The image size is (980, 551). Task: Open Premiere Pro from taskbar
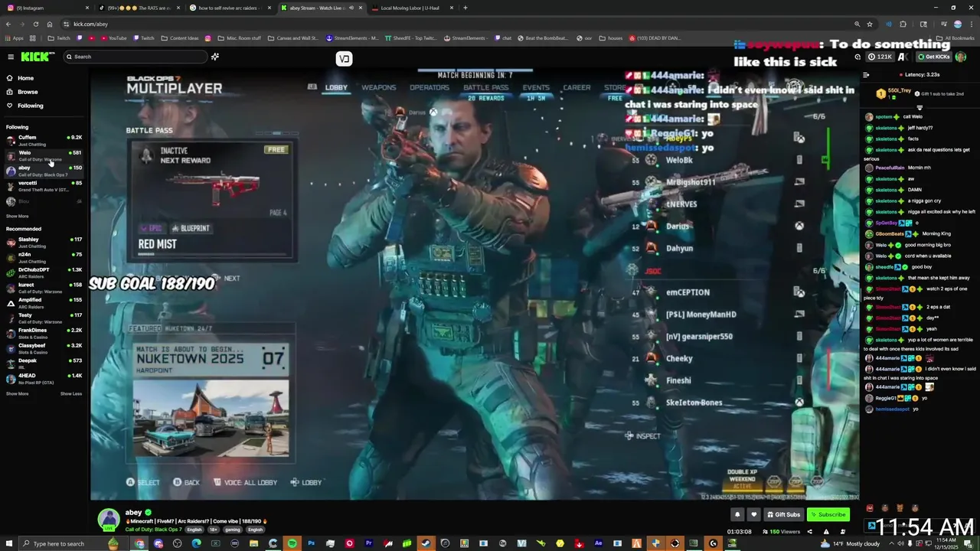(x=369, y=543)
